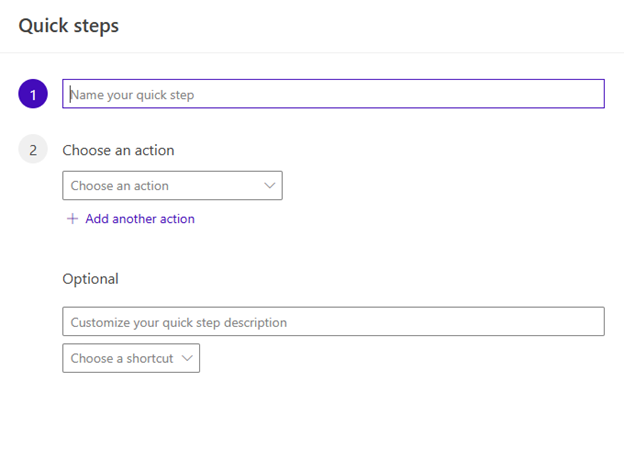Click the number 1 step indicator
This screenshot has height=449, width=624.
point(33,95)
